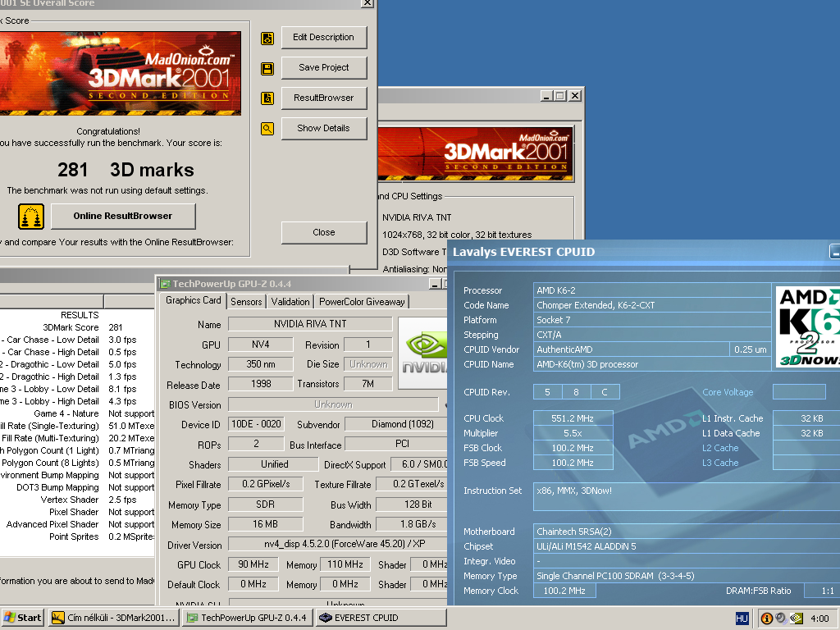Click the Core Voltage label in EVEREST
Screen dimensions: 840x630
728,392
